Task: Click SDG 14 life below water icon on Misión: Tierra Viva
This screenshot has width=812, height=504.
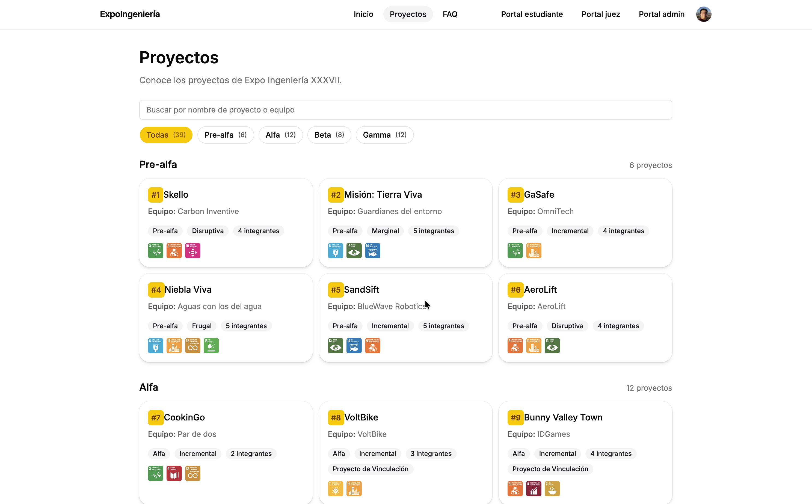Action: pos(373,251)
